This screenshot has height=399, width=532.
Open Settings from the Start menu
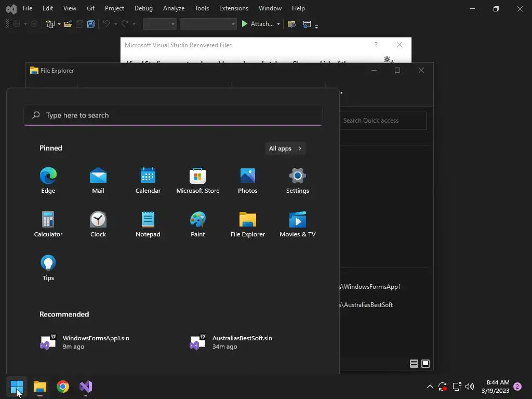click(x=298, y=180)
